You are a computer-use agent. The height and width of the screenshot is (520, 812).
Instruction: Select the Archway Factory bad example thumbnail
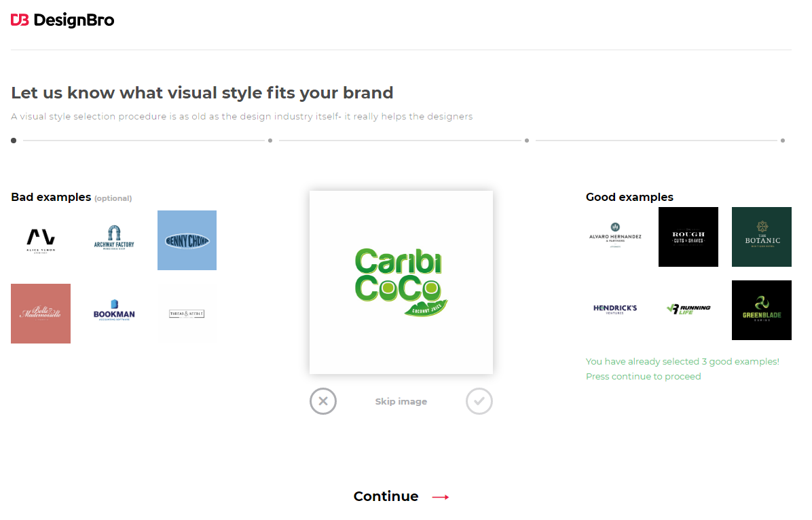pos(114,240)
